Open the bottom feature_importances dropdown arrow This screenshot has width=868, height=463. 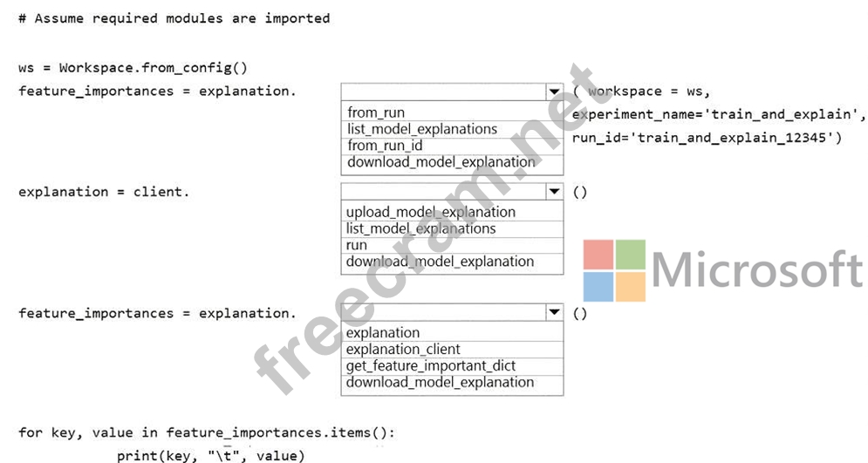[x=553, y=312]
